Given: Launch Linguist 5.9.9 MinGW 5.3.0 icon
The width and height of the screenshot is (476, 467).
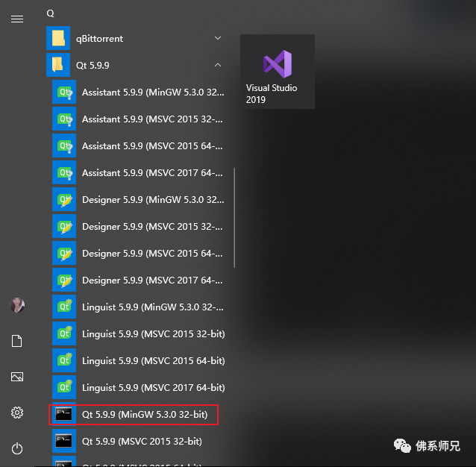Looking at the screenshot, I should [64, 307].
